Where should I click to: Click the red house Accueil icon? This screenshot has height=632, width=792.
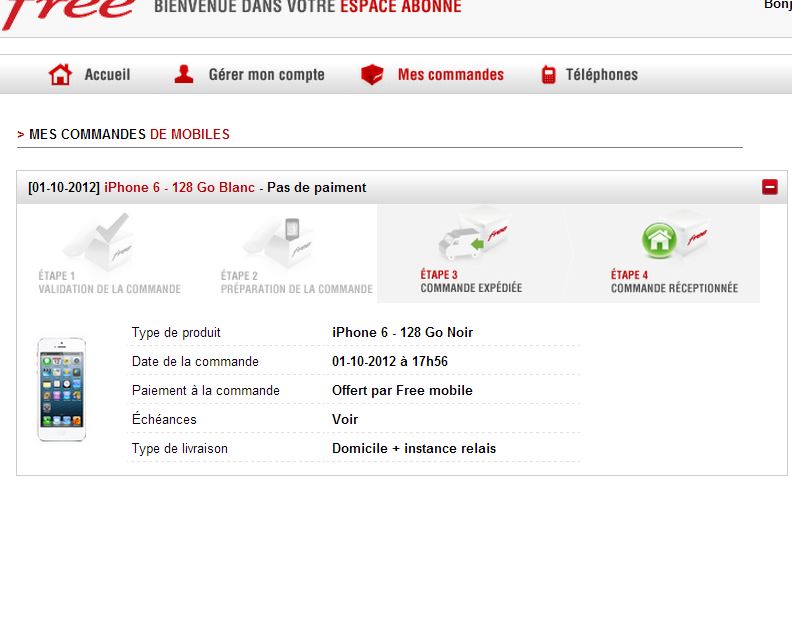click(x=61, y=75)
